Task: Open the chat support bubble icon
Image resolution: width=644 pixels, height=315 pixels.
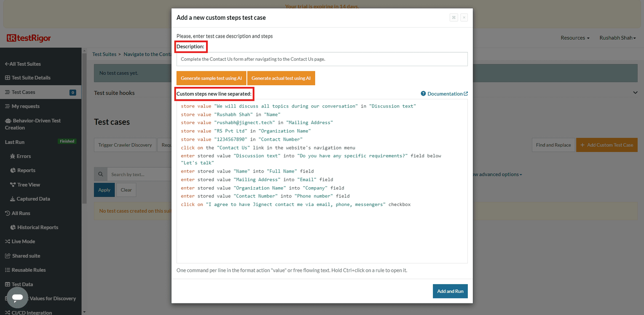Action: pyautogui.click(x=17, y=298)
